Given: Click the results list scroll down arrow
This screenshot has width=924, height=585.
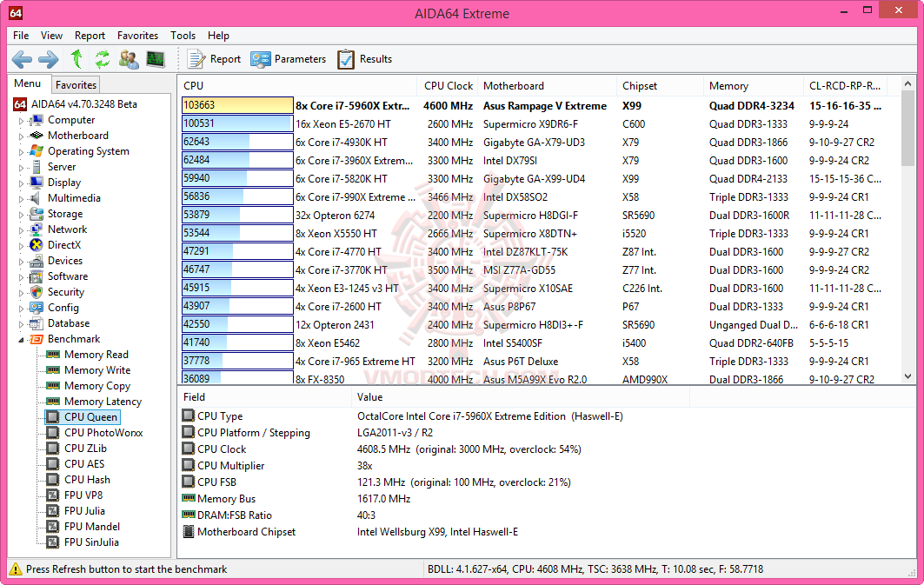Looking at the screenshot, I should (908, 376).
